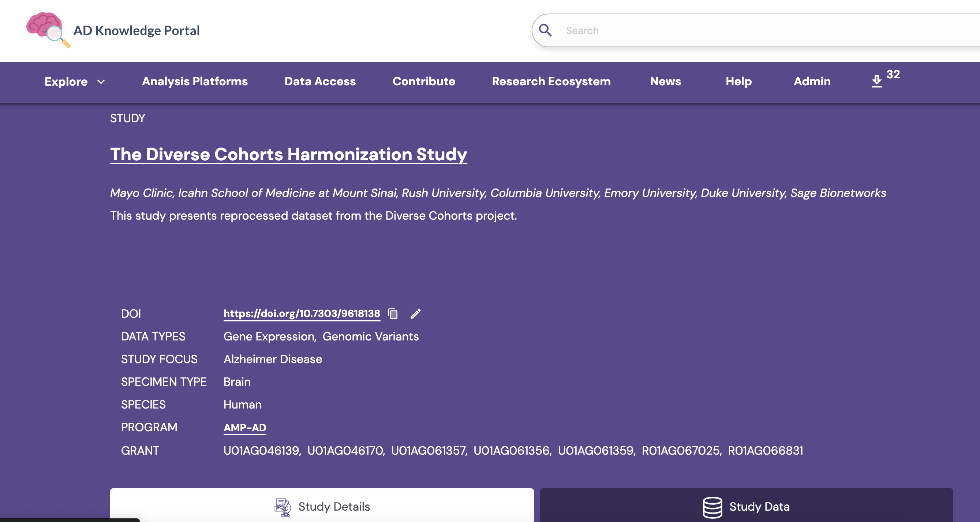Image resolution: width=980 pixels, height=522 pixels.
Task: Edit the DOI with the pencil icon
Action: [x=415, y=313]
